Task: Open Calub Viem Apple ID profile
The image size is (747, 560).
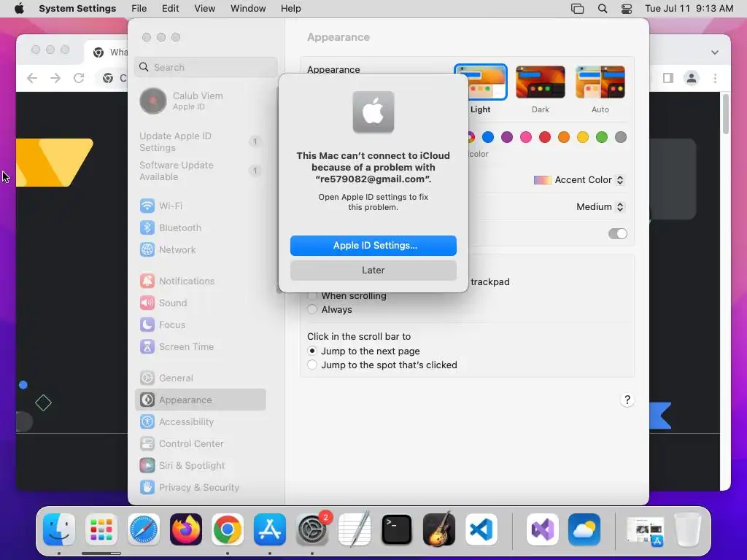Action: [200, 101]
